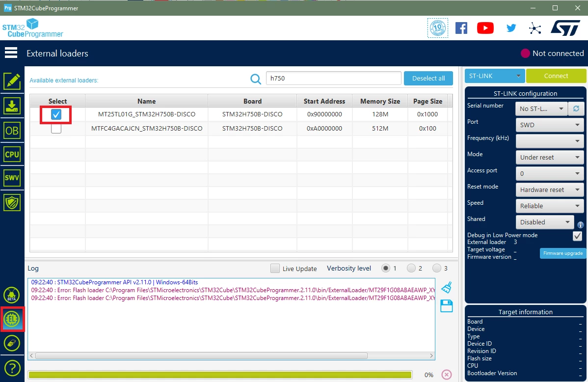Open the security shield icon

pyautogui.click(x=12, y=203)
